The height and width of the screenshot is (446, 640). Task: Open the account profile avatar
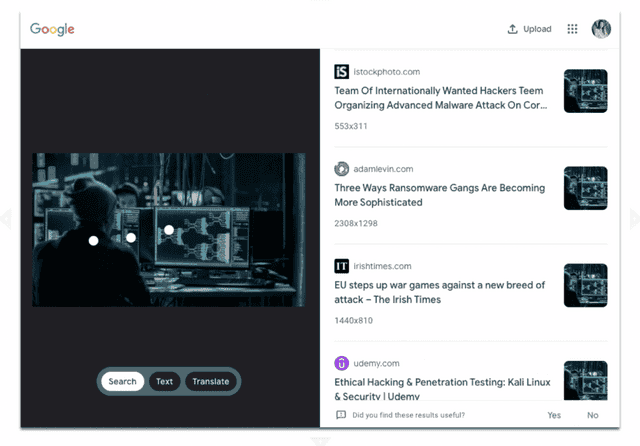[601, 29]
